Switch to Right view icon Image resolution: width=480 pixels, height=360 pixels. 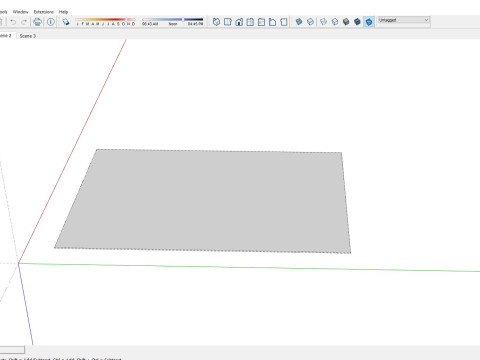coord(250,22)
